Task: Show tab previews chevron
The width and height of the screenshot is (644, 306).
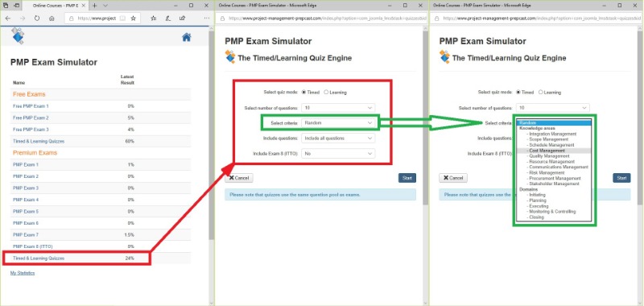Action: coord(105,6)
